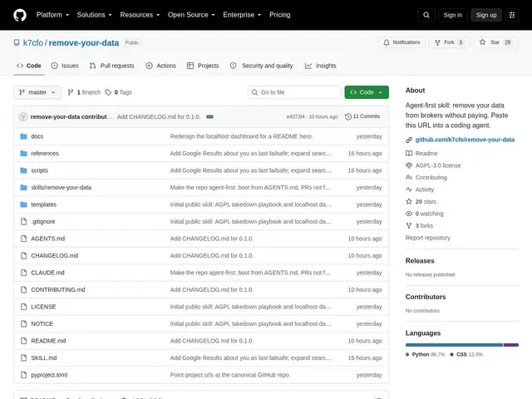Expand the Resources menu

(x=140, y=15)
